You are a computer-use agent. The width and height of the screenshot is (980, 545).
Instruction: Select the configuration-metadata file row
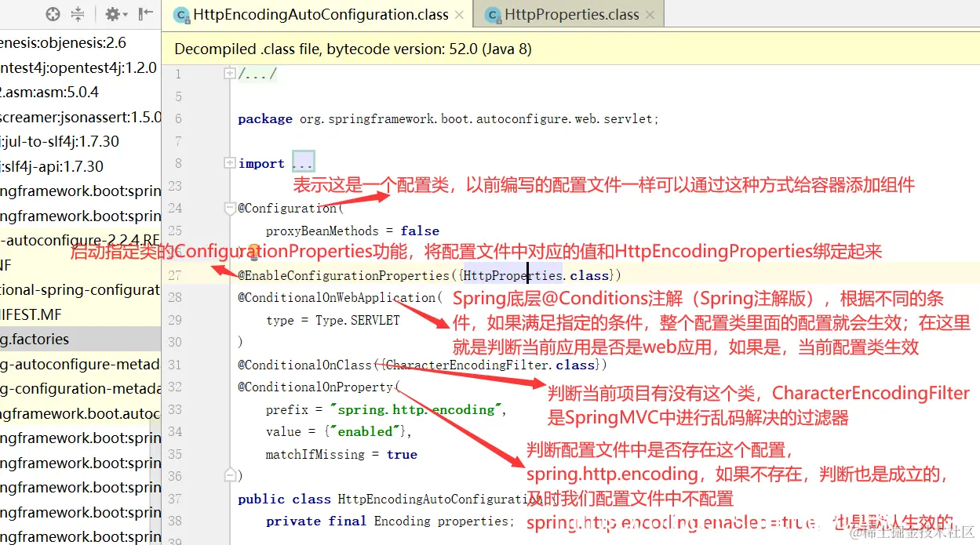point(78,388)
